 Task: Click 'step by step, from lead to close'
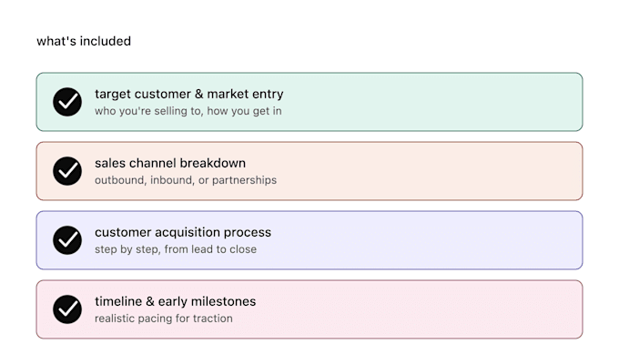tap(176, 249)
